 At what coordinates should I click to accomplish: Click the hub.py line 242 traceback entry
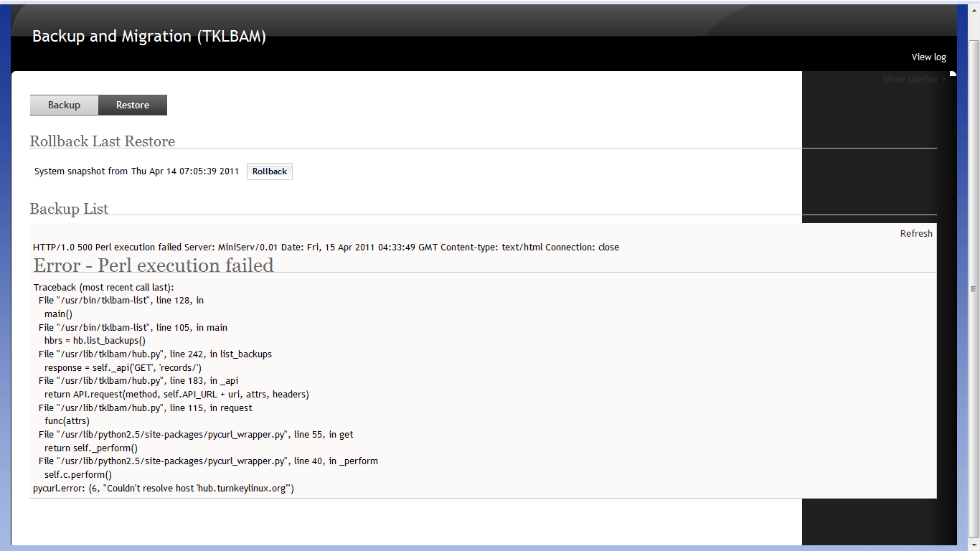[155, 354]
